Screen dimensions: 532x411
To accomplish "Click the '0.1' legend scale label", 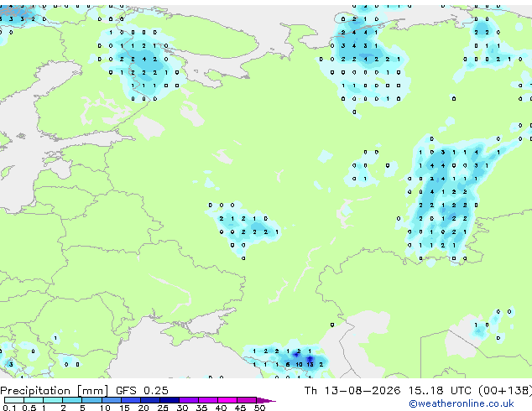I will coord(9,408).
